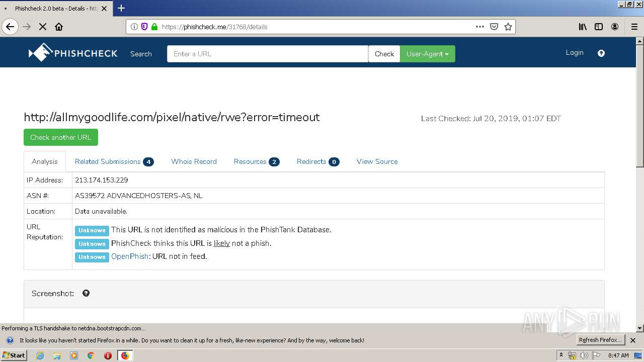Switch to the Analysis tab
This screenshot has width=644, height=362.
pyautogui.click(x=45, y=161)
